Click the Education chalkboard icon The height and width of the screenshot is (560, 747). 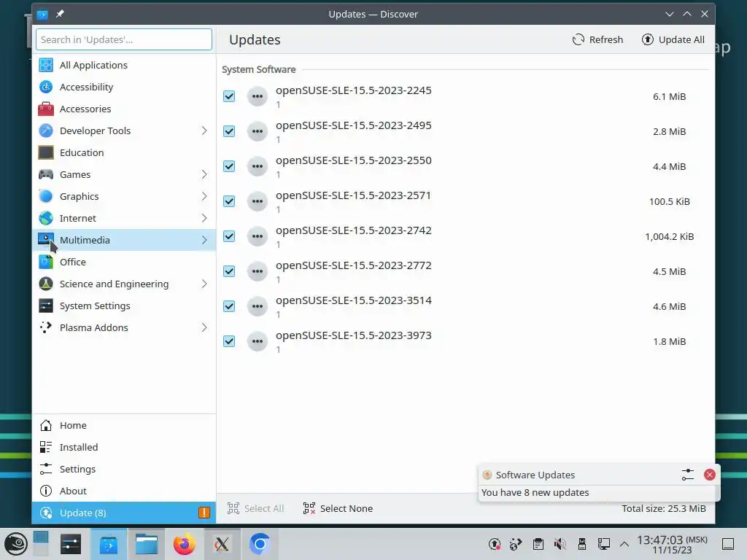click(x=46, y=153)
